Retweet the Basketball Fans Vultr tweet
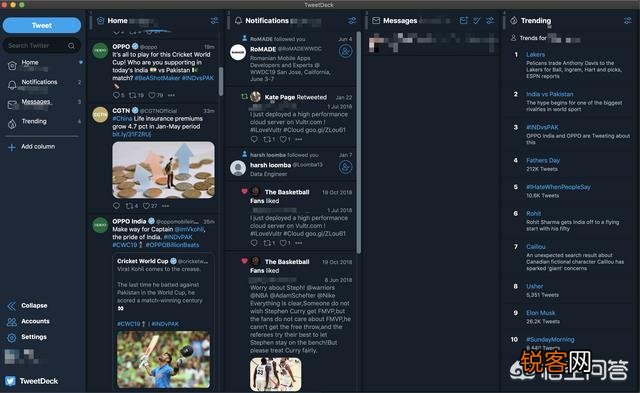Viewport: 640px width, 393px height. coord(268,243)
